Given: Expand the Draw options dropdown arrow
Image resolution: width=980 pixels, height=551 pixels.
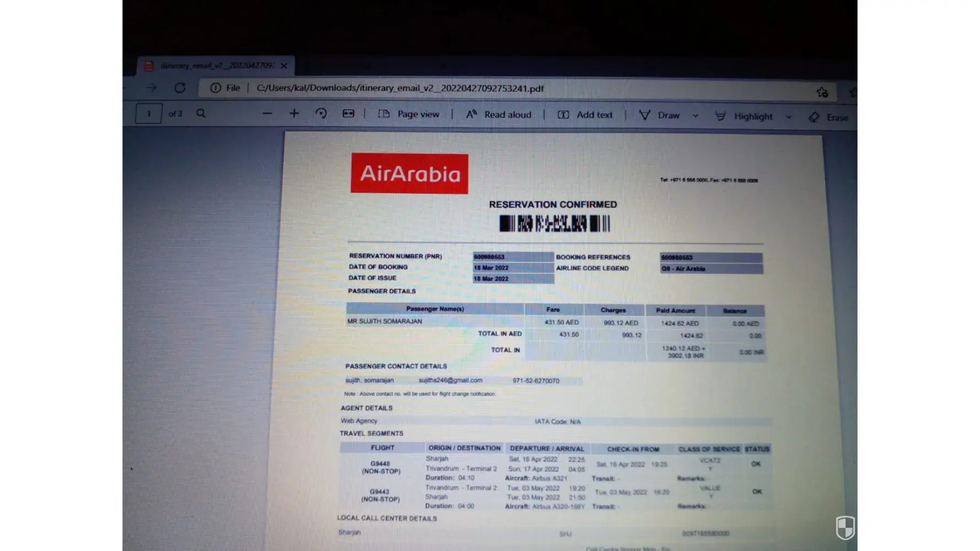Looking at the screenshot, I should (696, 116).
